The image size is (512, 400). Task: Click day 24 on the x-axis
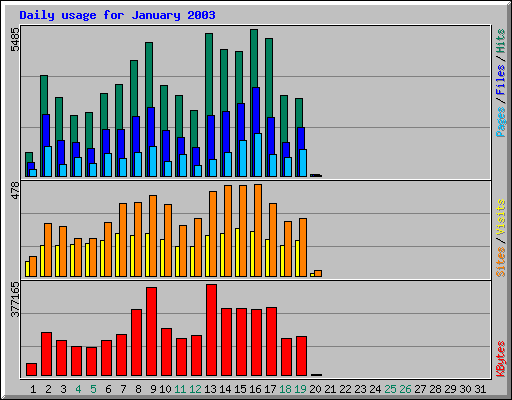pos(375,389)
